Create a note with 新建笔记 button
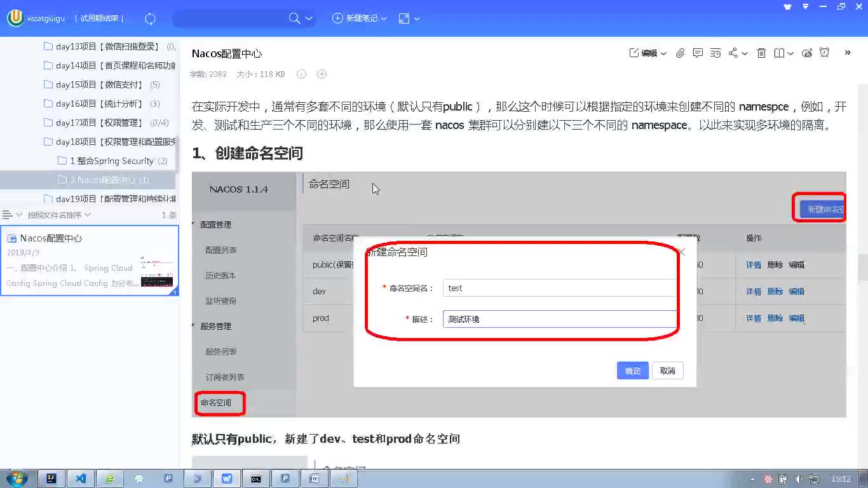 (x=355, y=18)
